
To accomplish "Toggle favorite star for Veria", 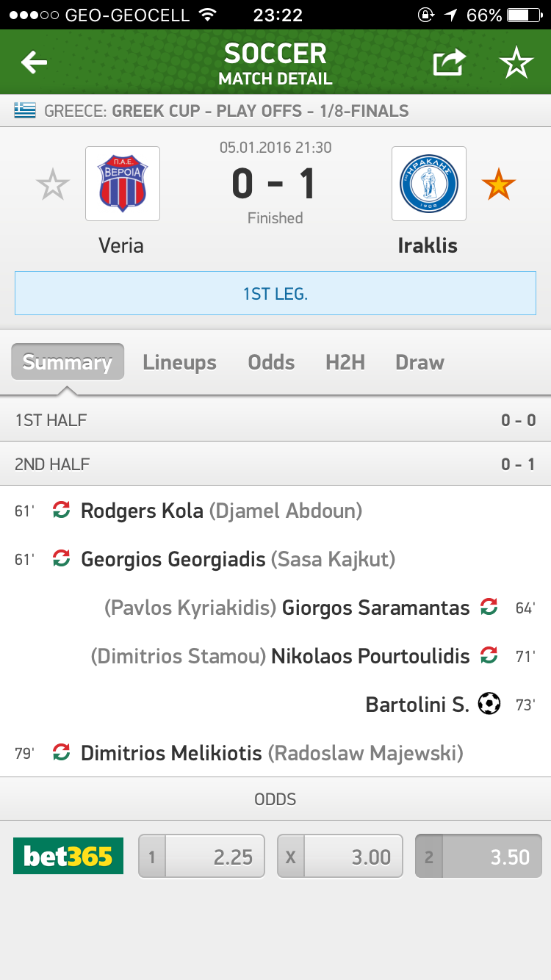I will click(x=53, y=185).
